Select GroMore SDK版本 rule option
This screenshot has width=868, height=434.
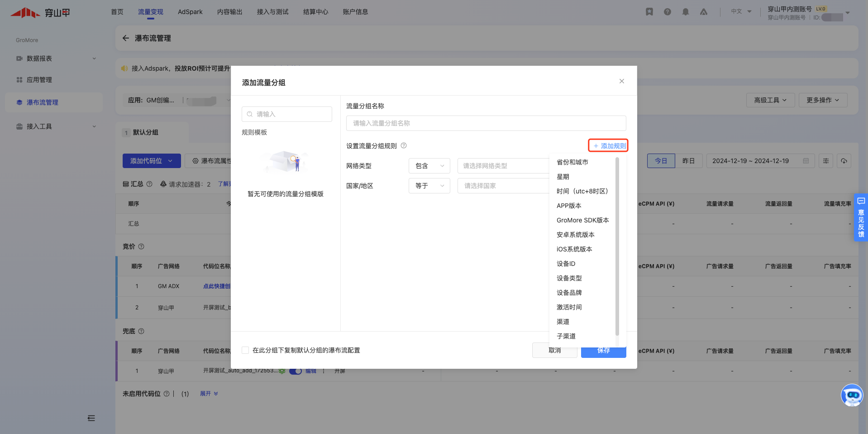pos(582,220)
